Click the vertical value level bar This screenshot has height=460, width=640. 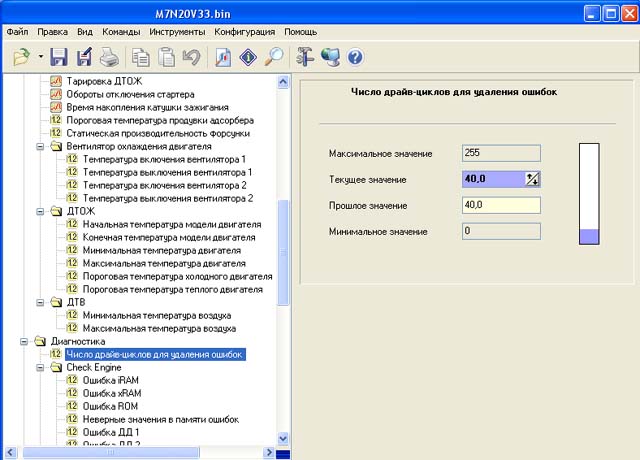tap(589, 194)
